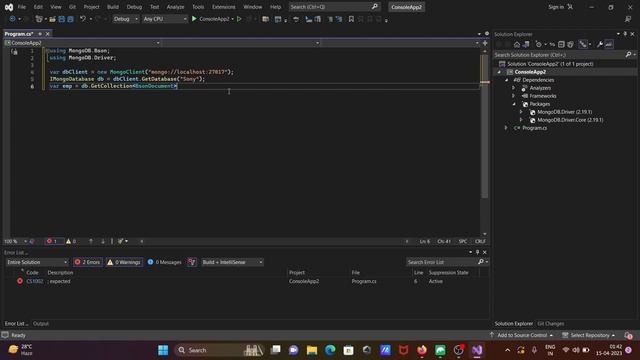Open the Debug configuration dropdown
Viewport: 640px width, 360px height.
click(125, 19)
